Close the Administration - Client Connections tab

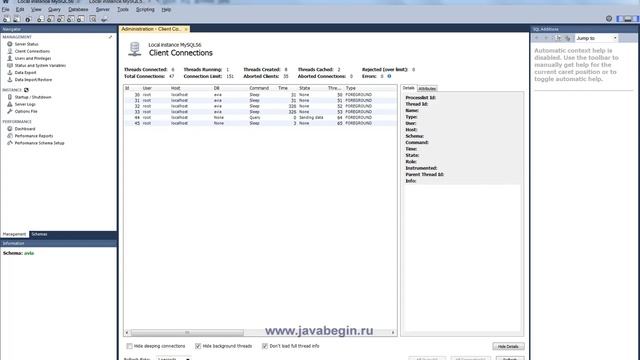click(186, 29)
